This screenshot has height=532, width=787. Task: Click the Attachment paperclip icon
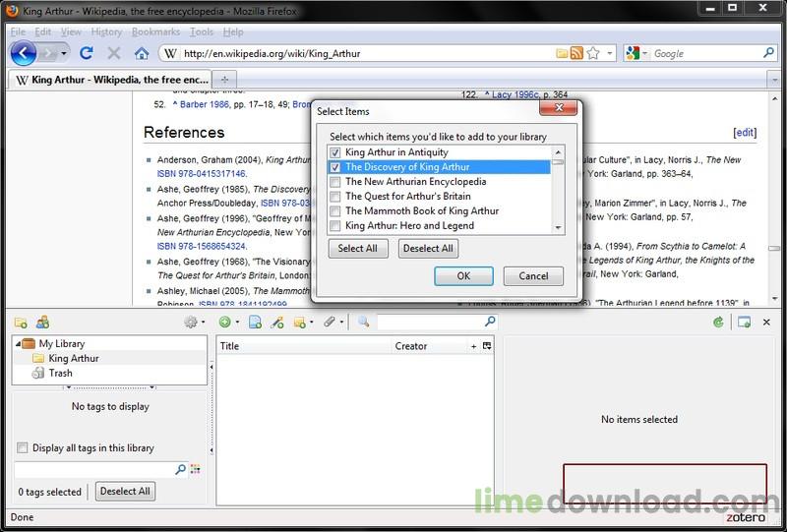(x=330, y=322)
